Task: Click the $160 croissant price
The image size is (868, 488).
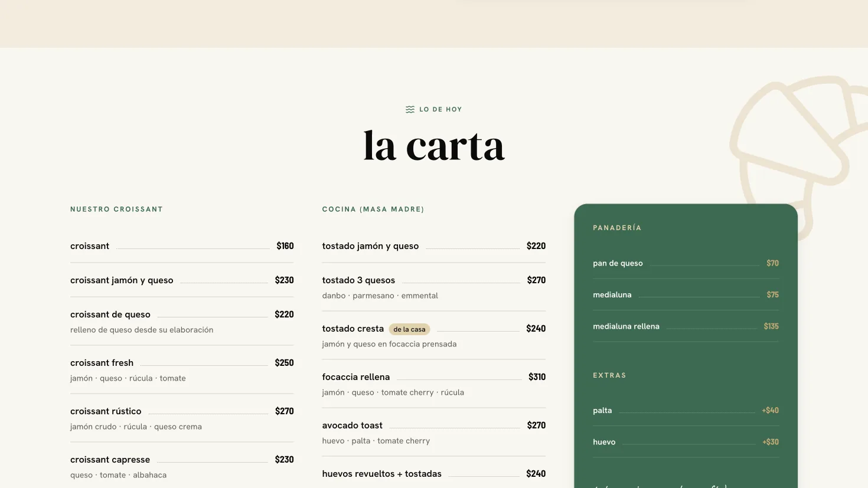Action: tap(285, 246)
